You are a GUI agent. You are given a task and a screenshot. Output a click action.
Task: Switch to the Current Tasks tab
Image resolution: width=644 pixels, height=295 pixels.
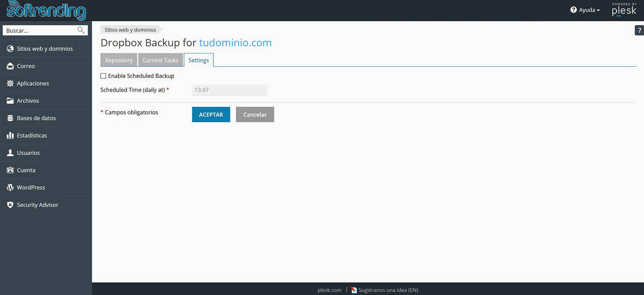point(160,60)
